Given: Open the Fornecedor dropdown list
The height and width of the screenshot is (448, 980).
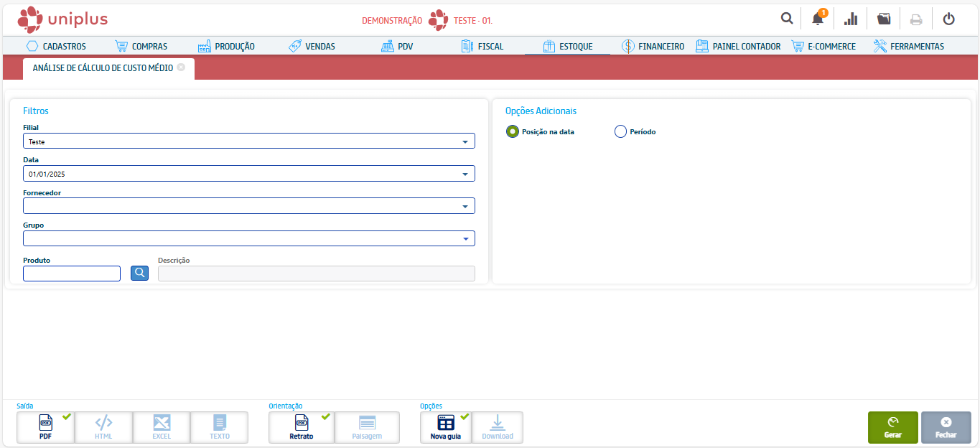Looking at the screenshot, I should pyautogui.click(x=465, y=207).
